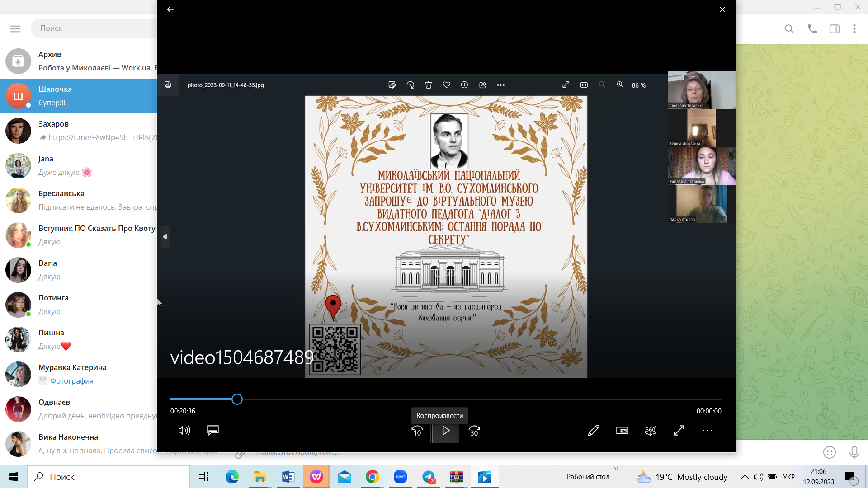The image size is (868, 488).
Task: Show hidden system tray icons
Action: [x=745, y=477]
